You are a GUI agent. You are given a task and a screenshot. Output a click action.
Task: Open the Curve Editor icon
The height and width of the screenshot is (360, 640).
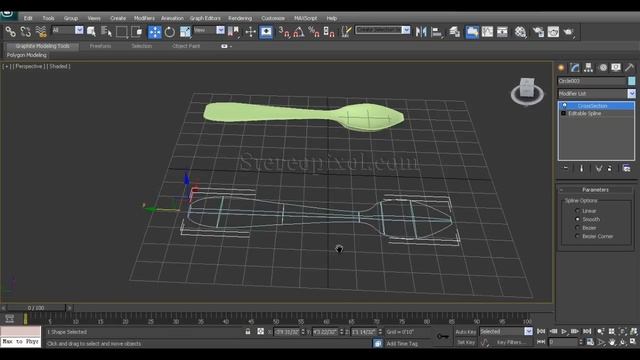pyautogui.click(x=487, y=31)
